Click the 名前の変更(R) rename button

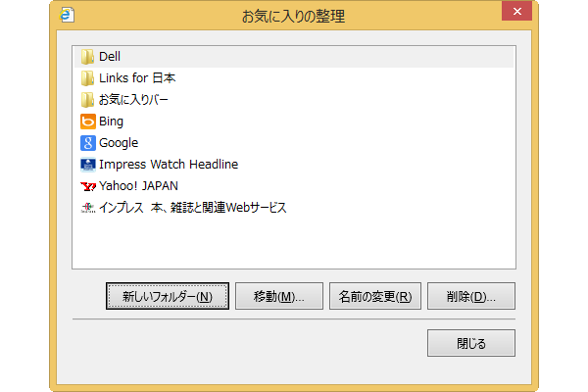click(375, 296)
